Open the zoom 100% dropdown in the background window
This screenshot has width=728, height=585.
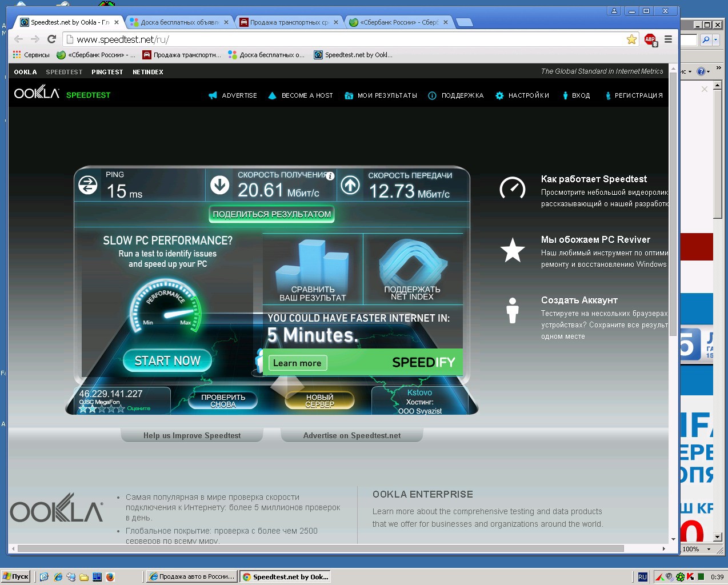click(x=709, y=549)
